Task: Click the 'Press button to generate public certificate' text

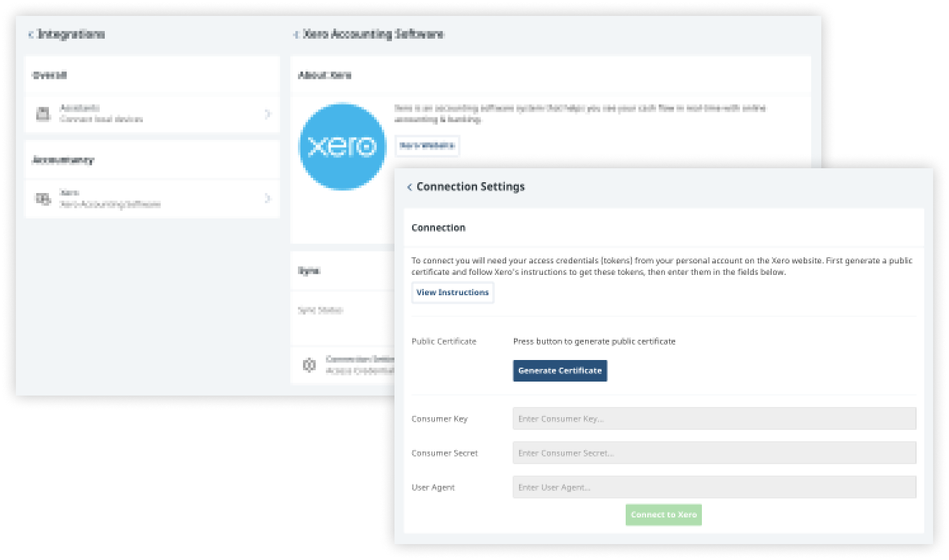Action: (595, 342)
